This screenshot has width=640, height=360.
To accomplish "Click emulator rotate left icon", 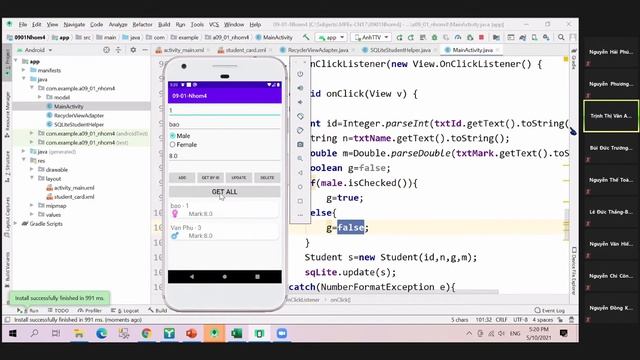I will click(x=300, y=116).
